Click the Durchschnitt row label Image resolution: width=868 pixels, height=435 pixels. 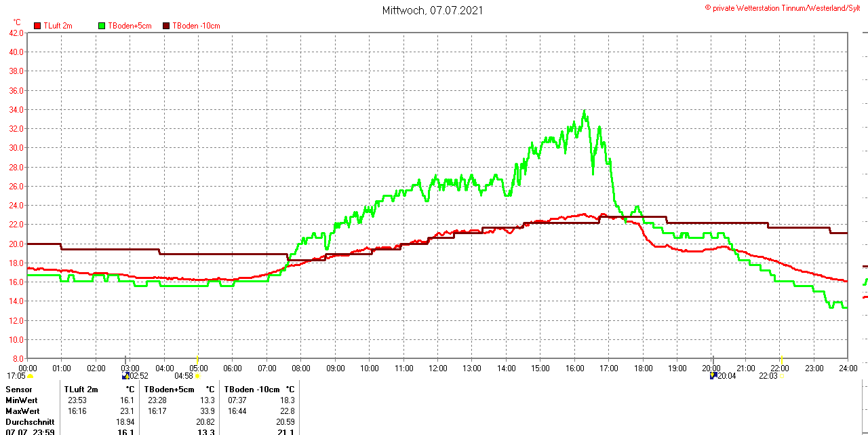(x=30, y=422)
